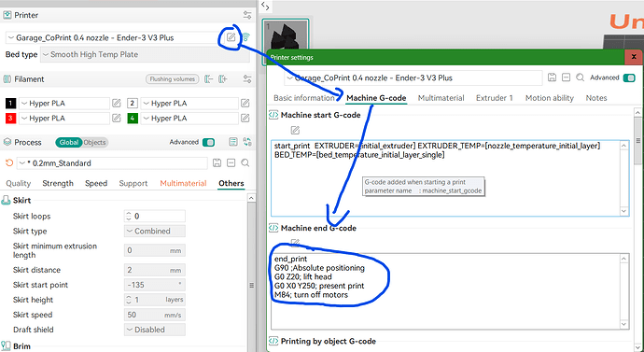Open the Skirt type Combined dropdown

coord(154,232)
